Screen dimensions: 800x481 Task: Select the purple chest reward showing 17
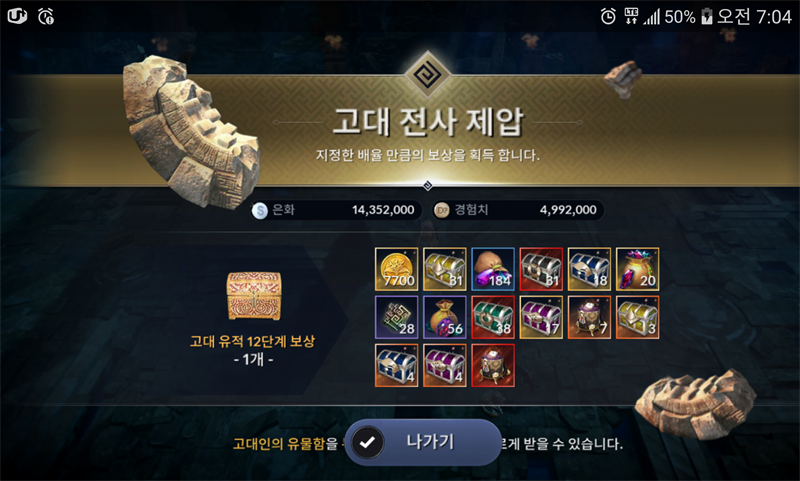[x=541, y=317]
